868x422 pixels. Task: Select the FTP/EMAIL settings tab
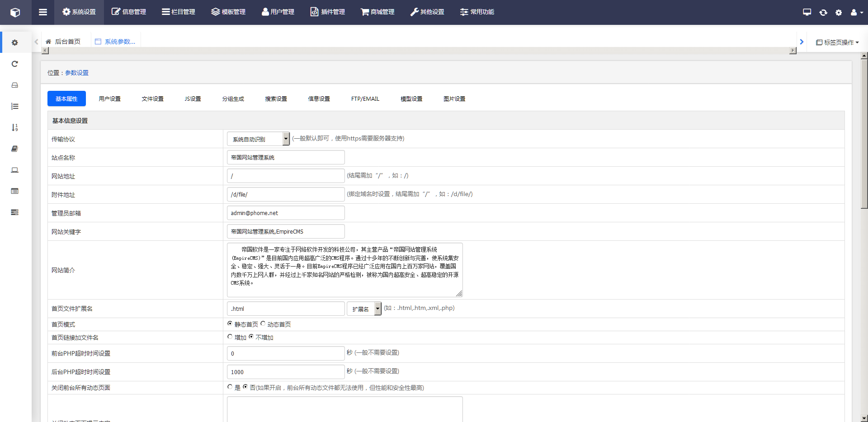[x=365, y=98]
